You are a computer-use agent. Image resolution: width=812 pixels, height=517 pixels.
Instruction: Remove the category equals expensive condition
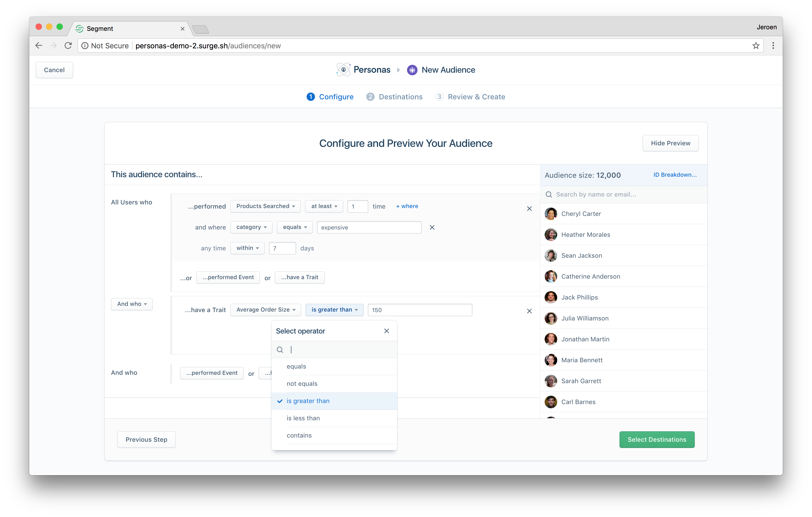click(432, 227)
